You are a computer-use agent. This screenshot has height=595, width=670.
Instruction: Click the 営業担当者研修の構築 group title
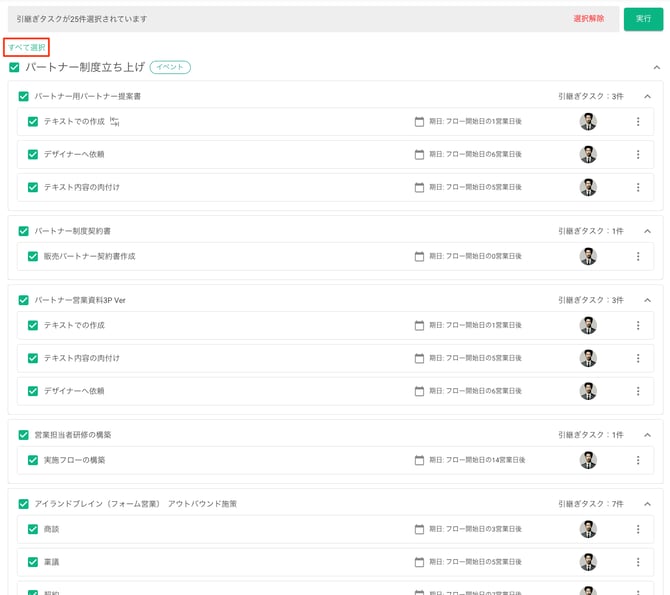pos(73,435)
